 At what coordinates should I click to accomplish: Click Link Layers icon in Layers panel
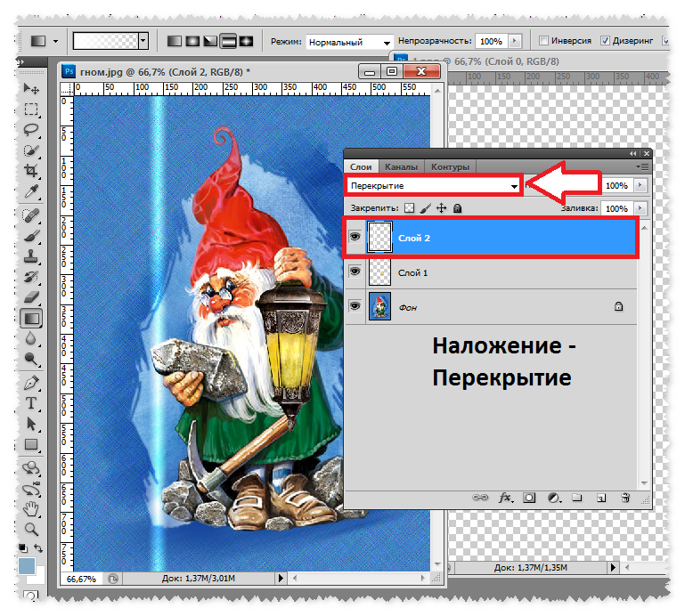click(x=479, y=498)
